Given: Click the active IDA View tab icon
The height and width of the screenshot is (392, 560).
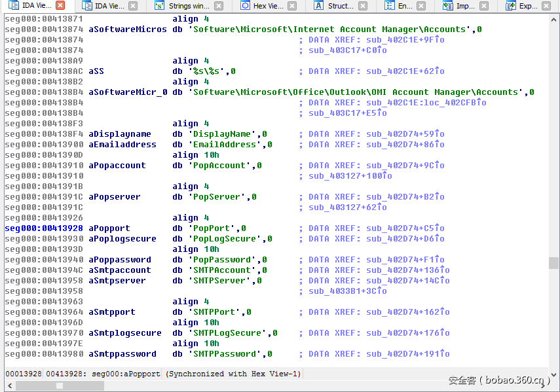Looking at the screenshot, I should coord(13,6).
